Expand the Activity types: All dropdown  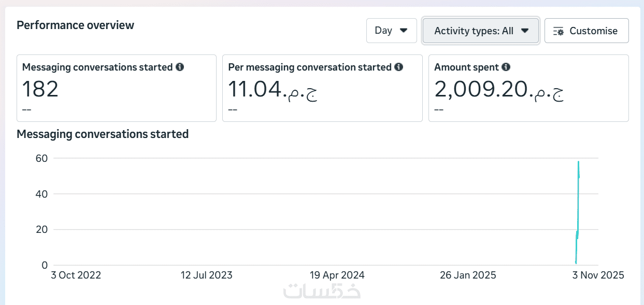click(x=481, y=31)
